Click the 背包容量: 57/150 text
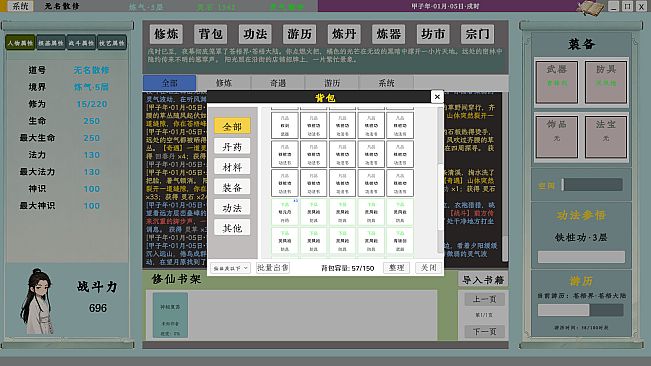 pos(348,268)
